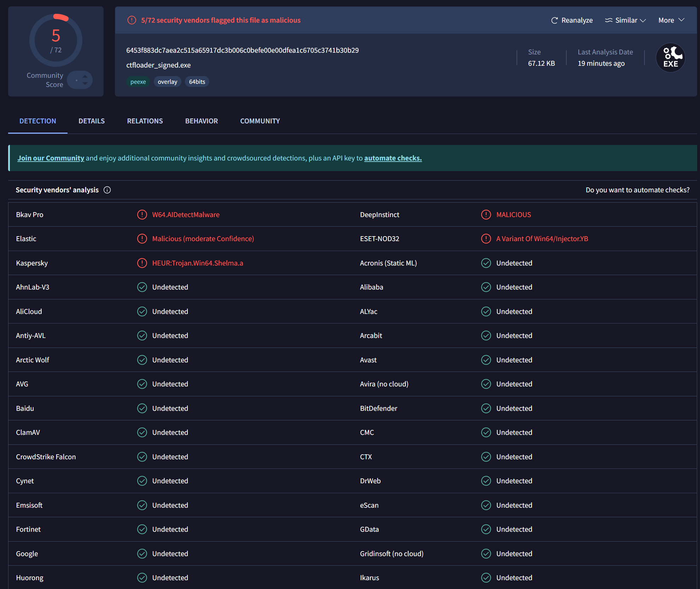This screenshot has width=700, height=589.
Task: Click the AliCloud undetected checkmark icon
Action: [x=142, y=311]
